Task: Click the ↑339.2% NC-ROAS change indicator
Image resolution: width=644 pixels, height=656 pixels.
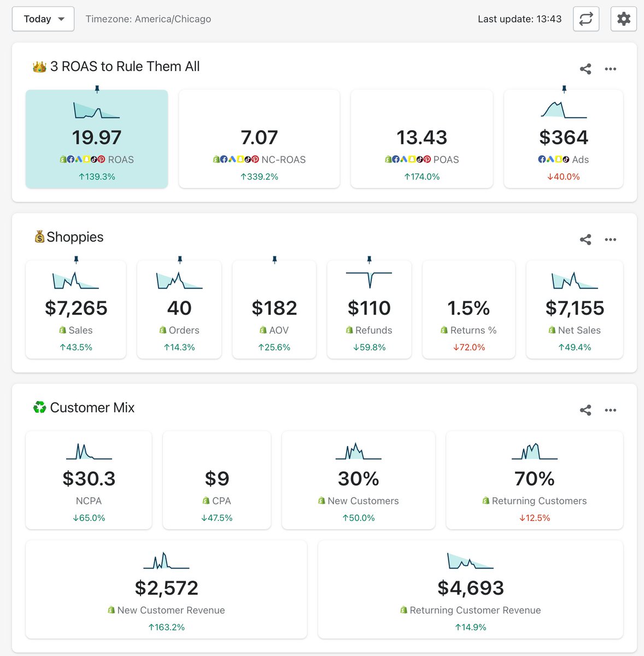Action: coord(259,177)
